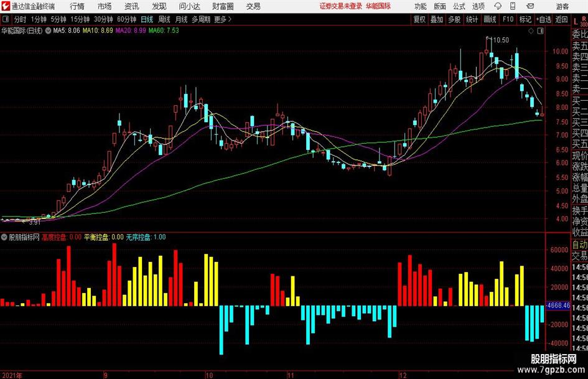This screenshot has width=588, height=379.
Task: Open F10 company info
Action: click(508, 19)
